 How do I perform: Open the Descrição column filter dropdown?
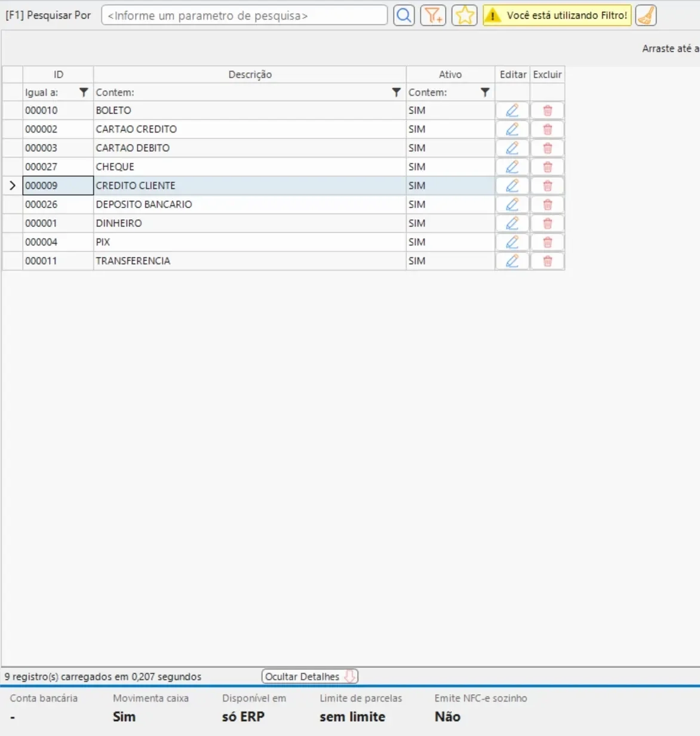(396, 93)
